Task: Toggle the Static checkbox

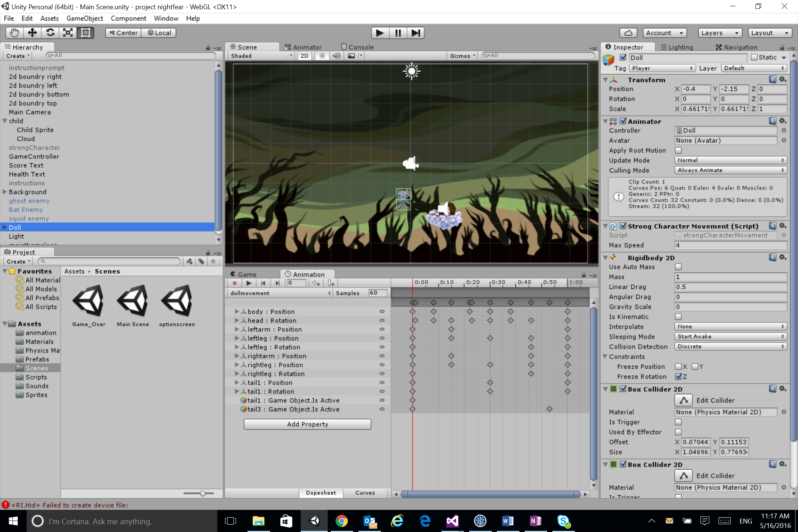Action: tap(754, 58)
